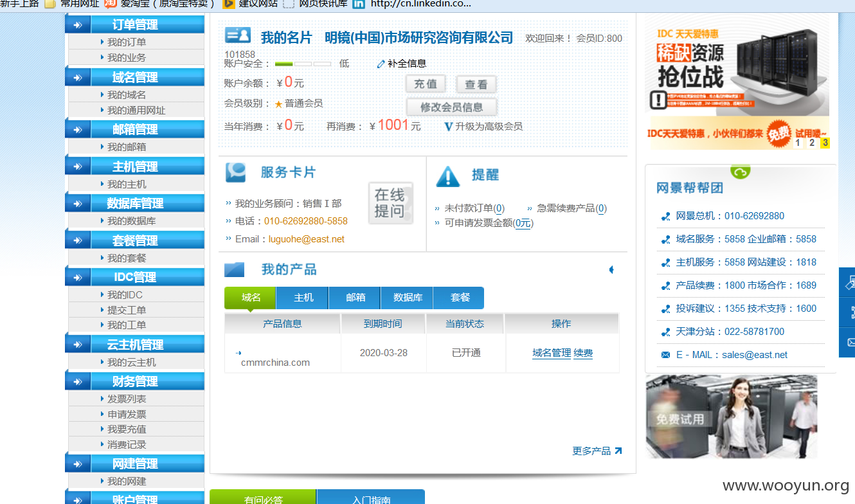This screenshot has height=504, width=855.
Task: Select banner slide indicator 1
Action: click(x=798, y=143)
